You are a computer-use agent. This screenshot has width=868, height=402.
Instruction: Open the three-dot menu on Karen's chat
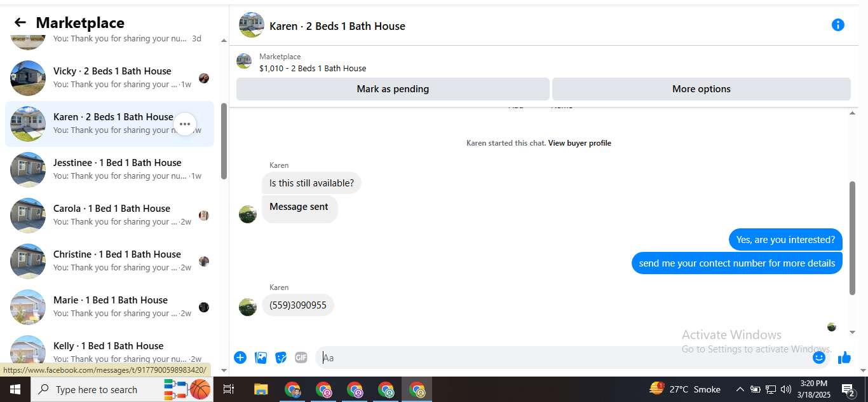(x=185, y=124)
